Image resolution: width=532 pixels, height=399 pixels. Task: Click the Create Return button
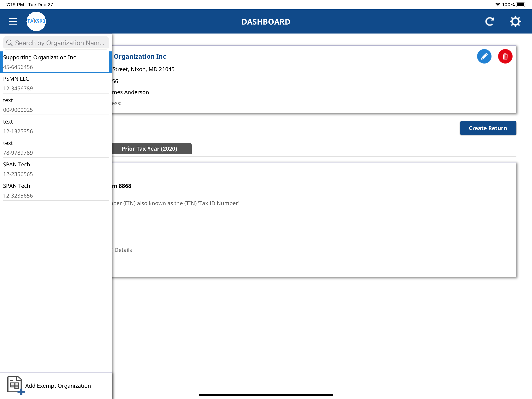point(488,128)
